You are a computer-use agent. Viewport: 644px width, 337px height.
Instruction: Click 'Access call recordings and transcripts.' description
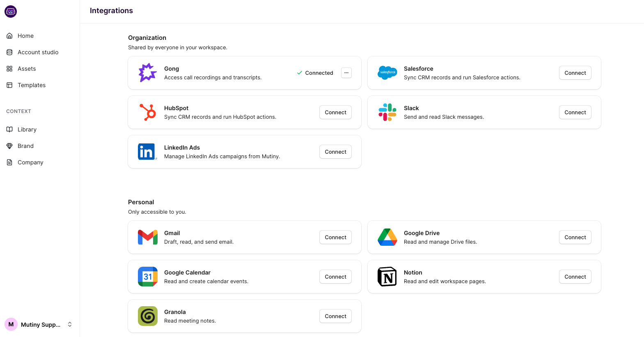coord(213,78)
